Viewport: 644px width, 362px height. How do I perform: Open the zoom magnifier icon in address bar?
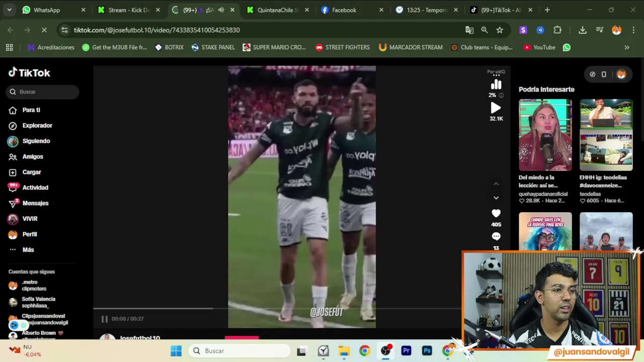pos(485,30)
